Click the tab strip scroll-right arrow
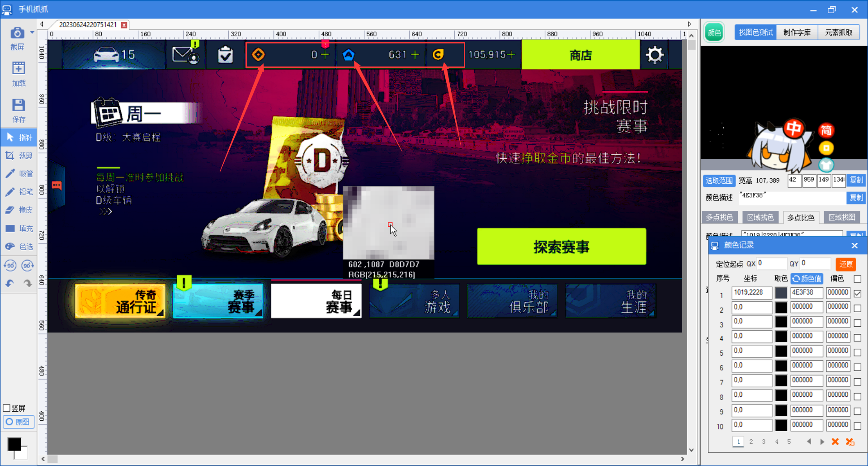This screenshot has width=868, height=466. (689, 24)
